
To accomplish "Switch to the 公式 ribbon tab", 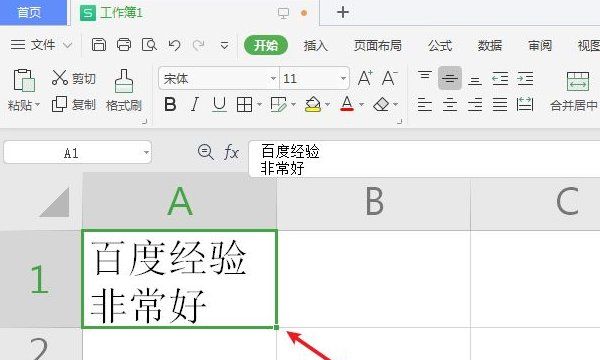I will 440,46.
